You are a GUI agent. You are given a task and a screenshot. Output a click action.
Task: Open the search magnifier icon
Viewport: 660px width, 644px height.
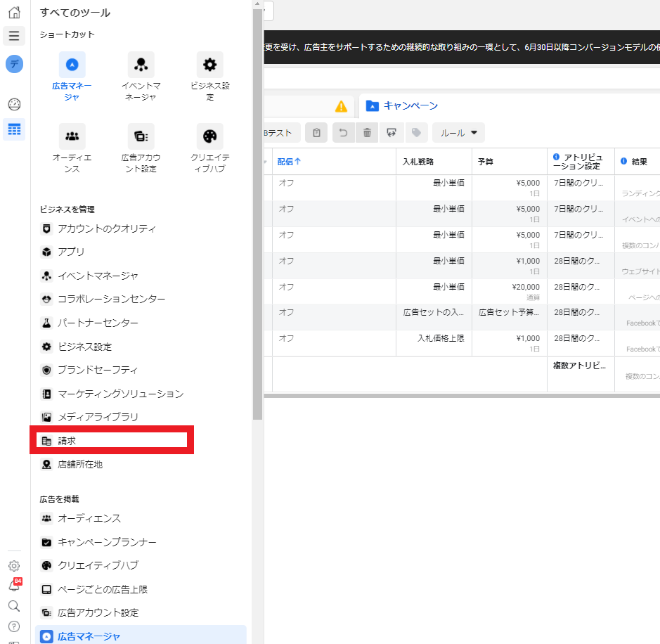tap(14, 606)
